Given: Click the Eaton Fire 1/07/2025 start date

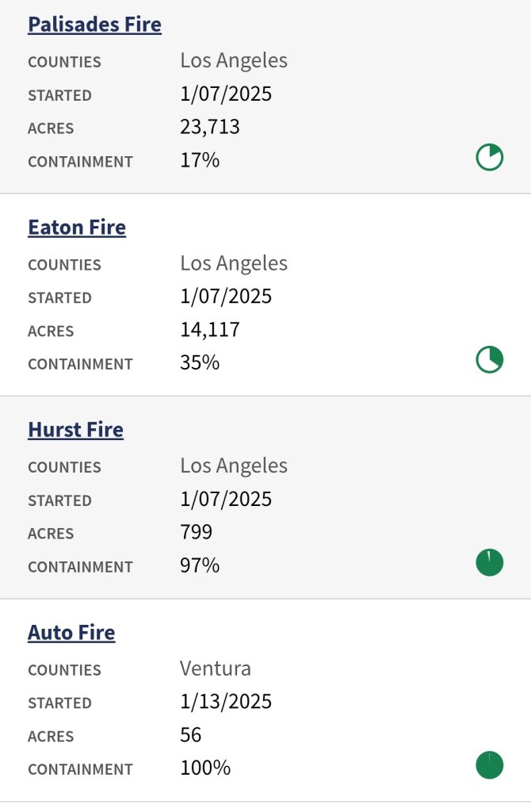Looking at the screenshot, I should pyautogui.click(x=226, y=297).
